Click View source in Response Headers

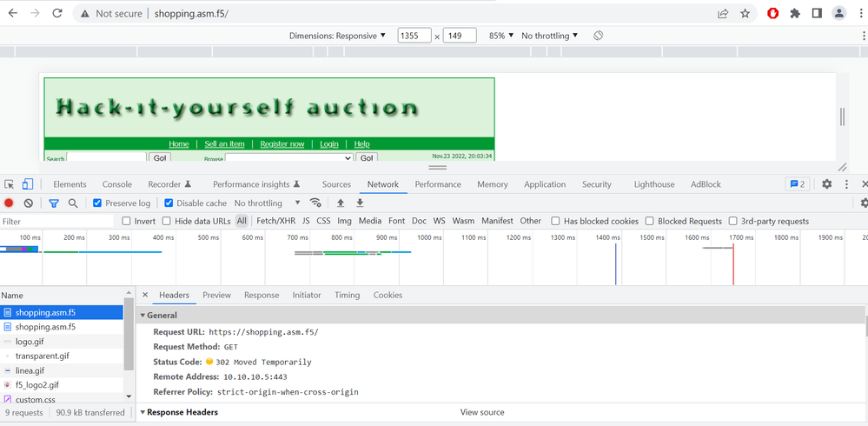[x=482, y=412]
